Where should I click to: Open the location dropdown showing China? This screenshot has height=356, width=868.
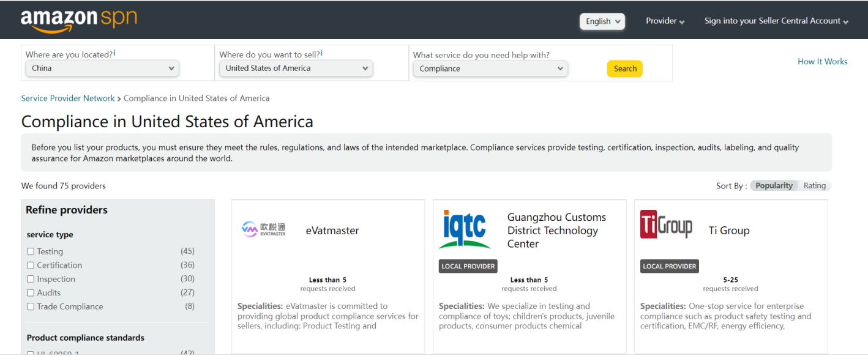click(102, 69)
